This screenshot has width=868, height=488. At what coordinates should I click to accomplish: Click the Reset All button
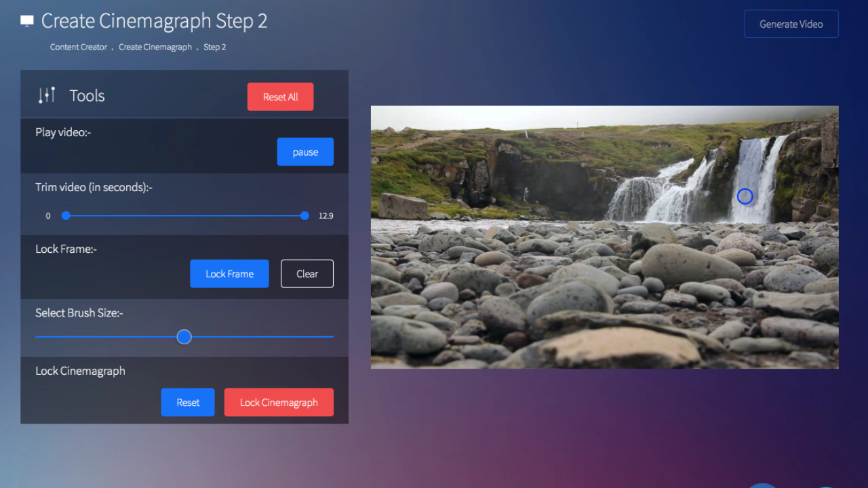tap(280, 97)
